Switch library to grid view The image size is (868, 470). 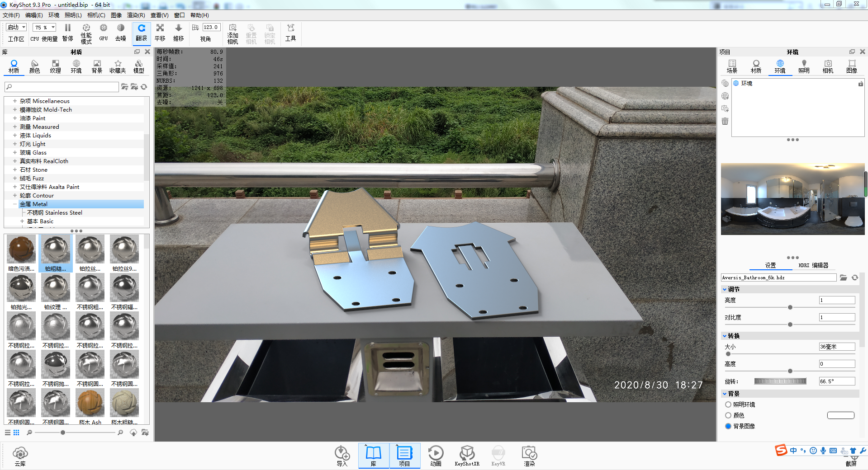click(x=16, y=432)
